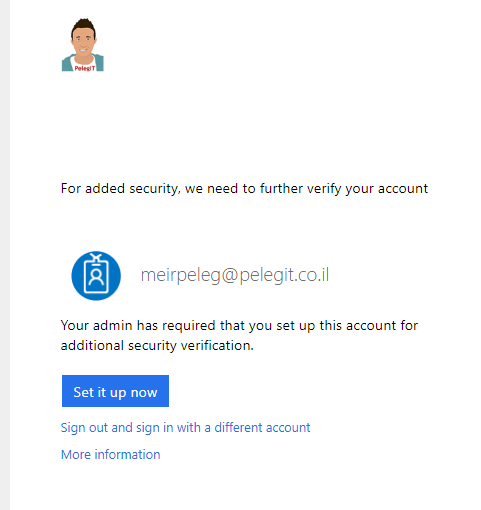Image resolution: width=481 pixels, height=510 pixels.
Task: Open Sign out and sign in with different account
Action: click(185, 428)
